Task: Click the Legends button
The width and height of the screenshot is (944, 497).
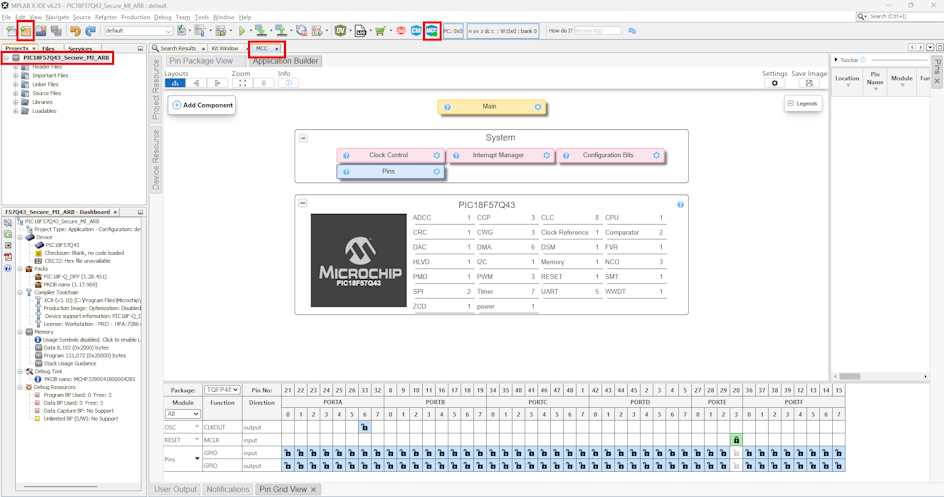Action: coord(802,104)
